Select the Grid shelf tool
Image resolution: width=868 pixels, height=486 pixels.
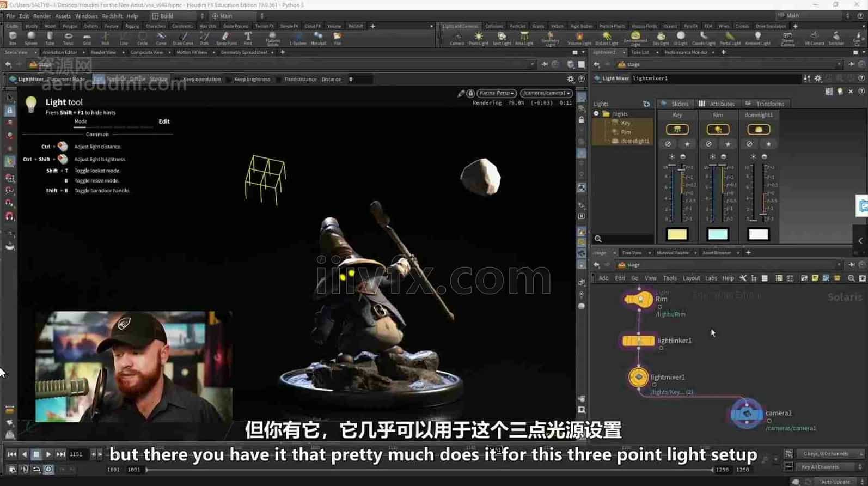point(87,38)
